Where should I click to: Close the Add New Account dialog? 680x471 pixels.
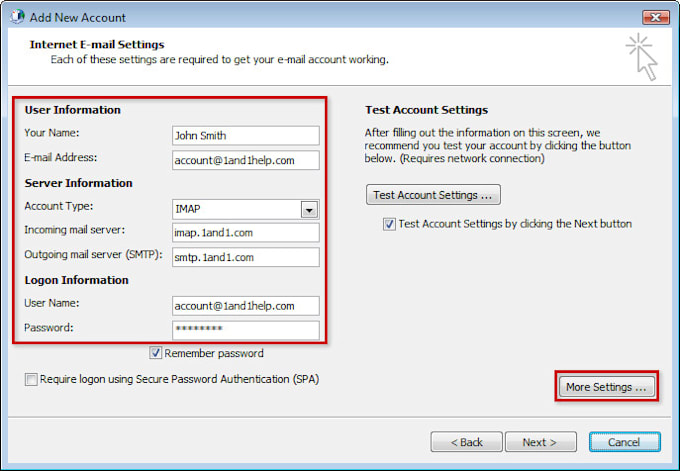click(654, 17)
